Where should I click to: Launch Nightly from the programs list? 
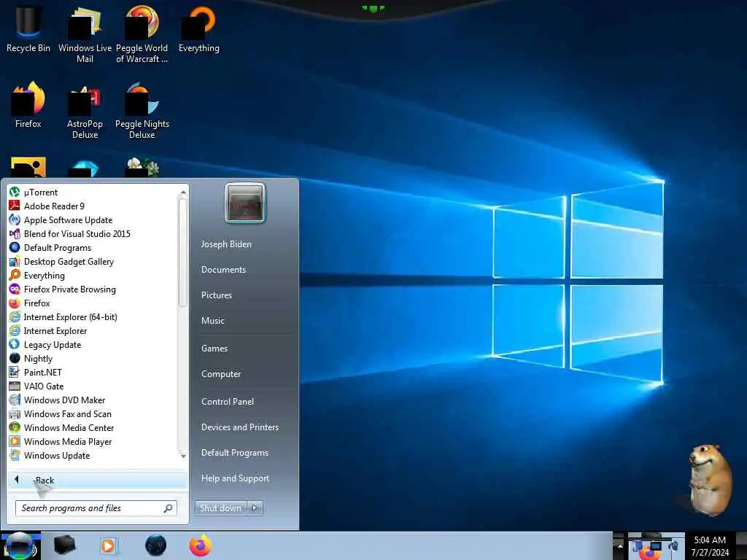click(x=38, y=359)
